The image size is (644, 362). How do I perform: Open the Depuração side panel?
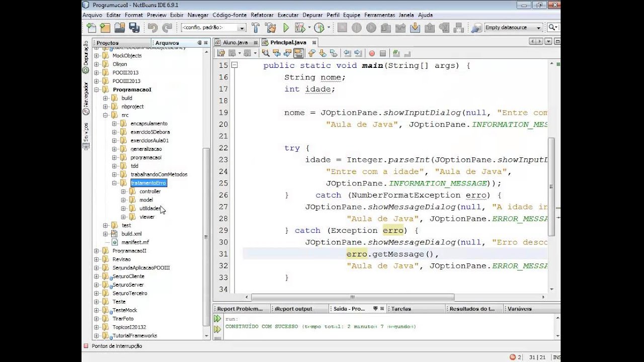pyautogui.click(x=86, y=56)
